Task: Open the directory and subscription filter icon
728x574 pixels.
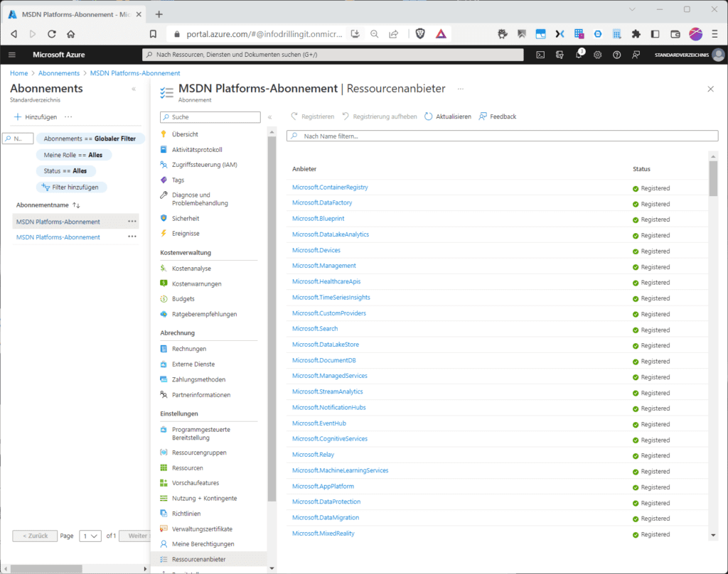Action: [560, 55]
